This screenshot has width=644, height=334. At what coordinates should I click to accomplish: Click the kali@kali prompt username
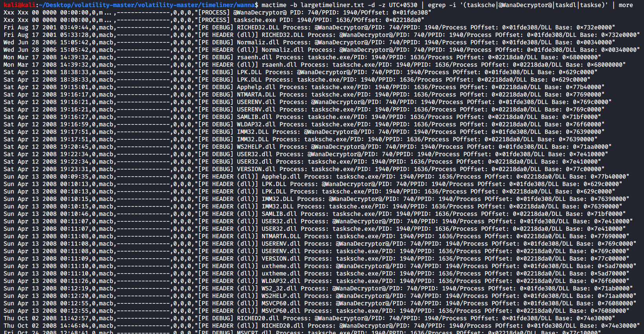[x=20, y=5]
